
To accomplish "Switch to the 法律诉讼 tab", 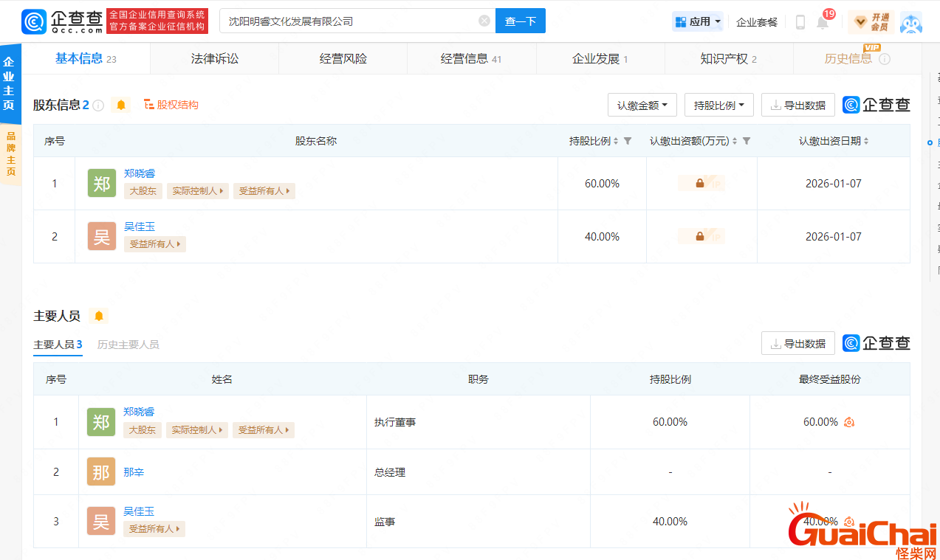I will pyautogui.click(x=214, y=59).
